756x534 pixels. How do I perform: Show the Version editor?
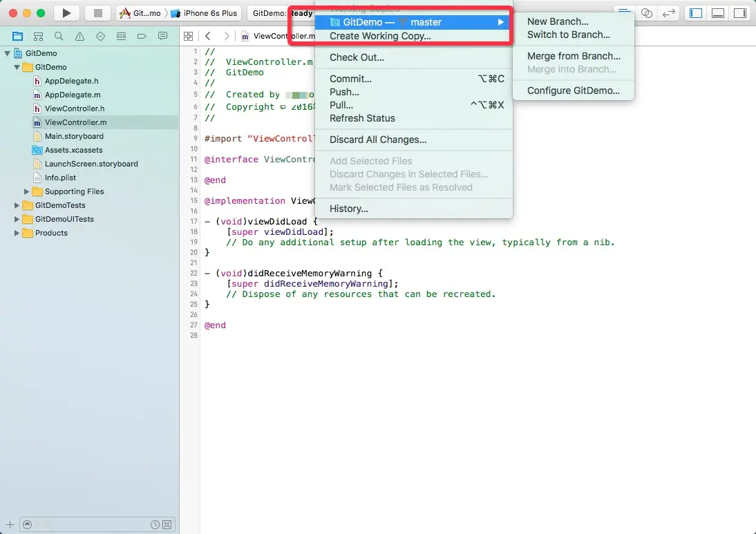(668, 13)
